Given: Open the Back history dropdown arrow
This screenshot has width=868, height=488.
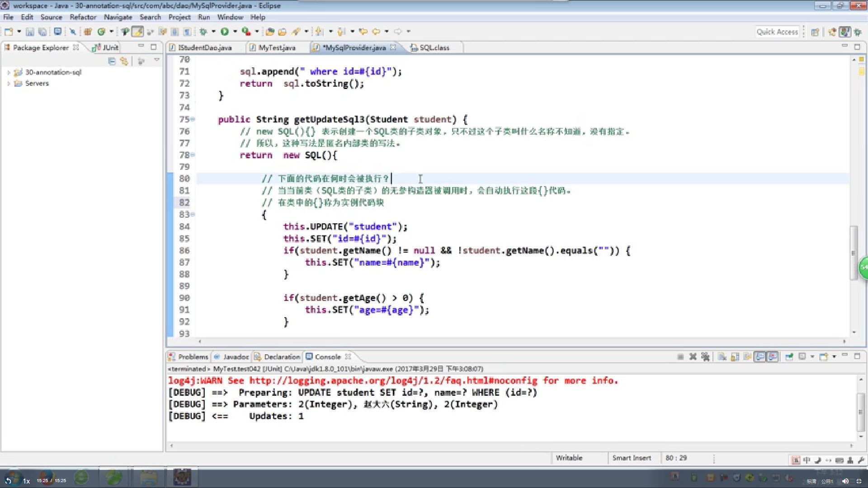Looking at the screenshot, I should click(387, 32).
